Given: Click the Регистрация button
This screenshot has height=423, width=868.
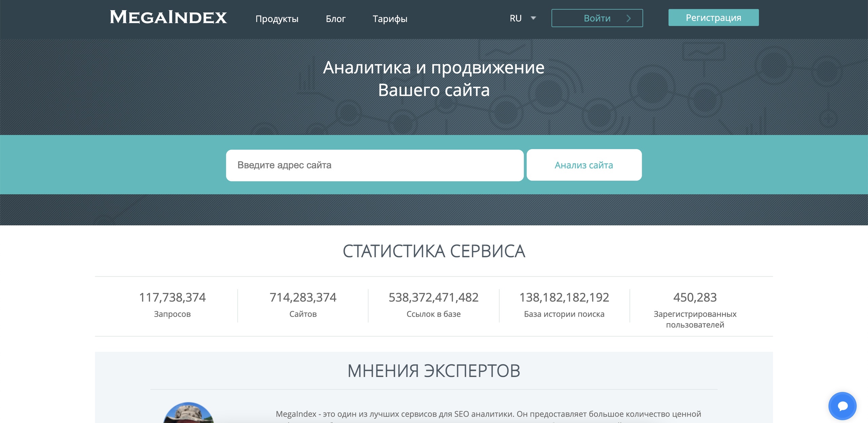Looking at the screenshot, I should coord(713,18).
